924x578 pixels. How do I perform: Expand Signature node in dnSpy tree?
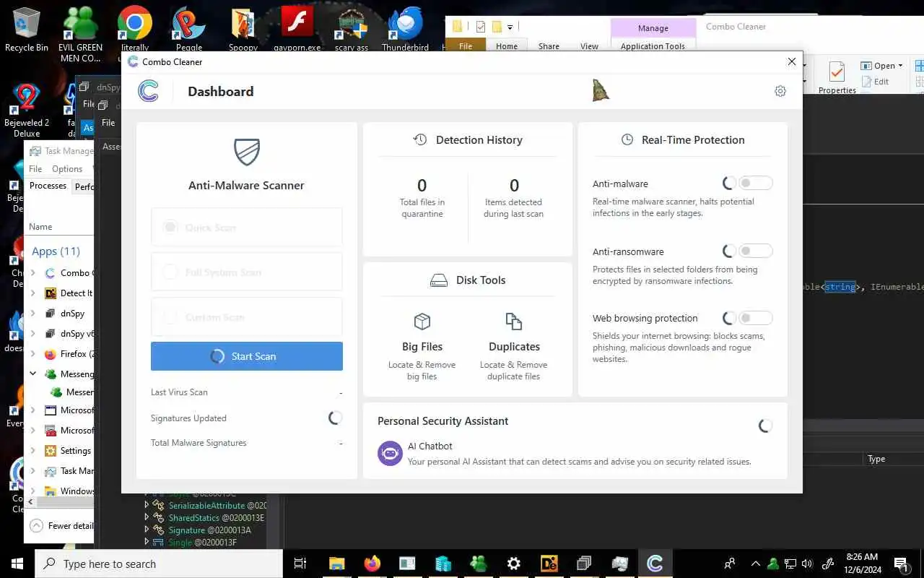tap(147, 530)
